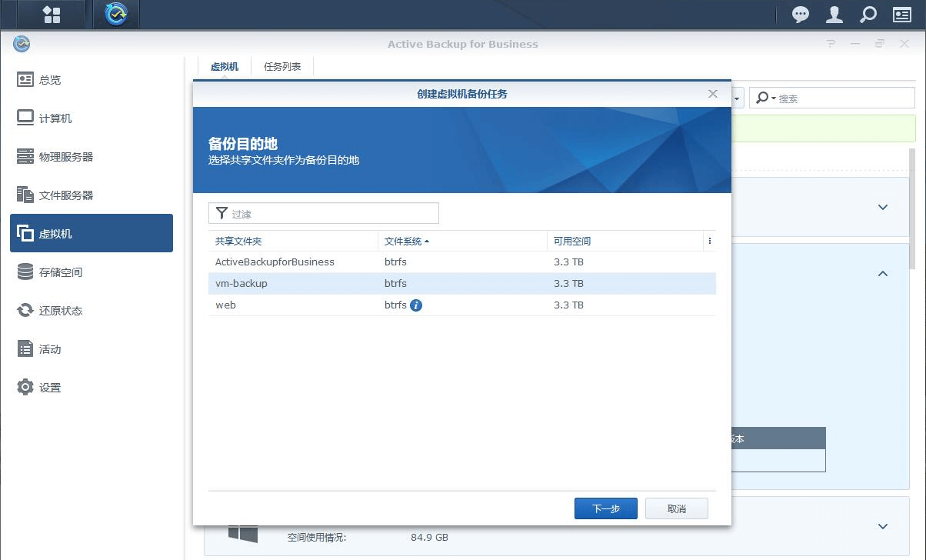Collapse the expanded hypervisor panel
Screen dimensions: 926x560
click(883, 273)
